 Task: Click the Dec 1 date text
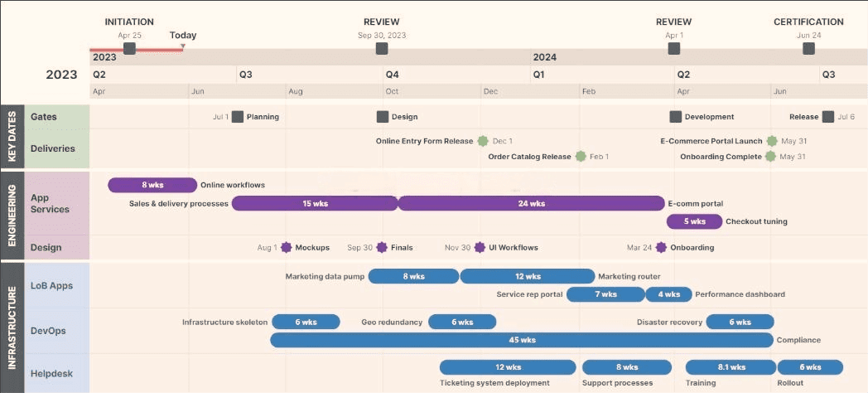click(503, 141)
